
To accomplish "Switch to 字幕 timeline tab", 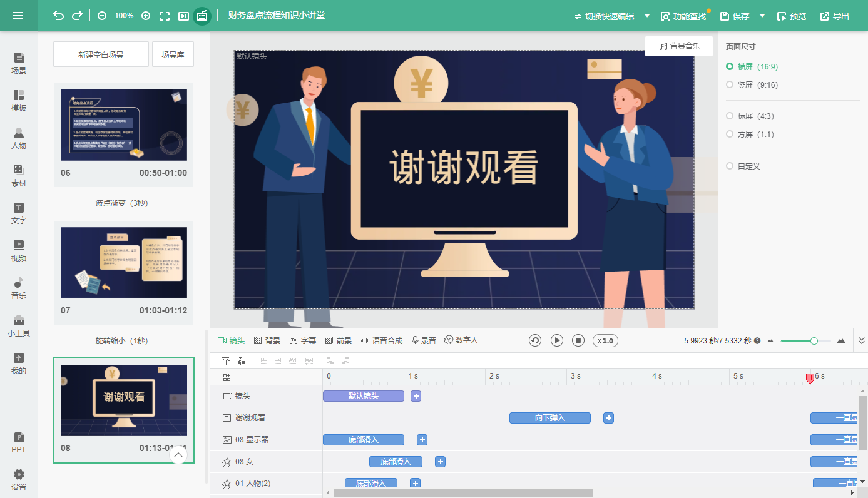I will click(x=303, y=340).
